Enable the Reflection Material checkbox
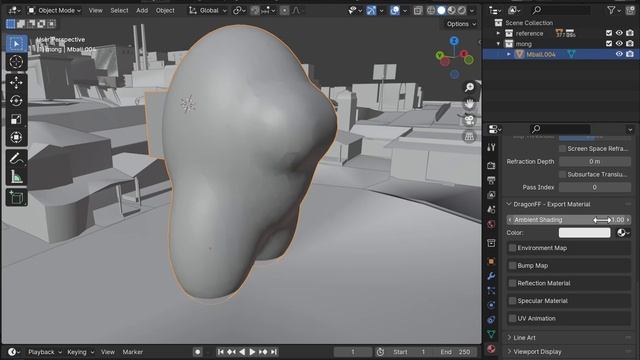This screenshot has height=360, width=640. point(513,283)
